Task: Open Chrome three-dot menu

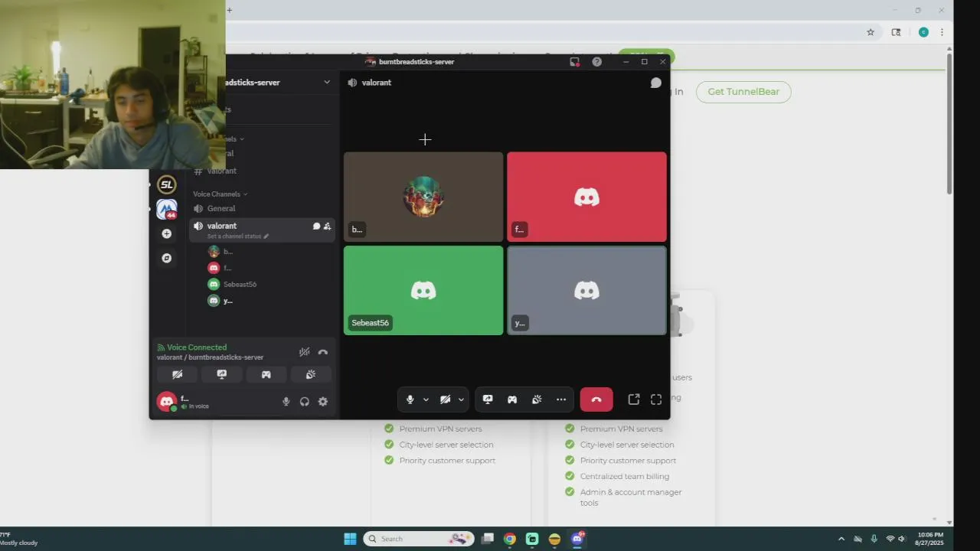Action: coord(942,32)
